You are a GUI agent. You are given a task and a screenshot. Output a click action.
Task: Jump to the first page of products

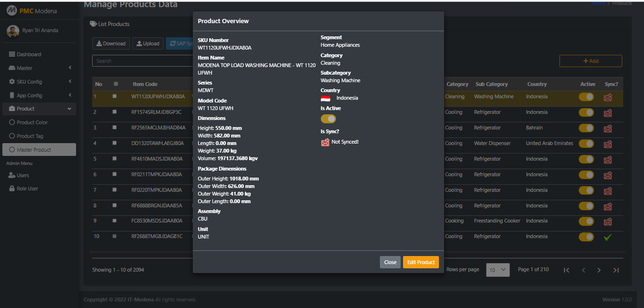(x=567, y=270)
